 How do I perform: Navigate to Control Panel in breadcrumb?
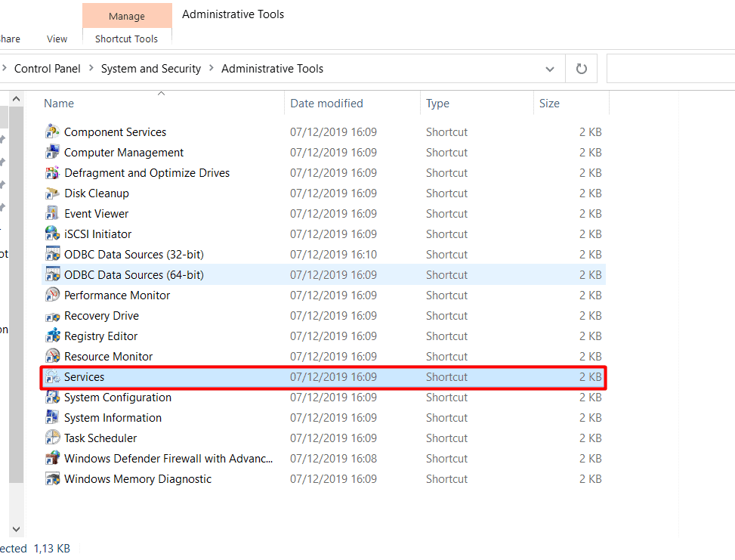pyautogui.click(x=48, y=69)
